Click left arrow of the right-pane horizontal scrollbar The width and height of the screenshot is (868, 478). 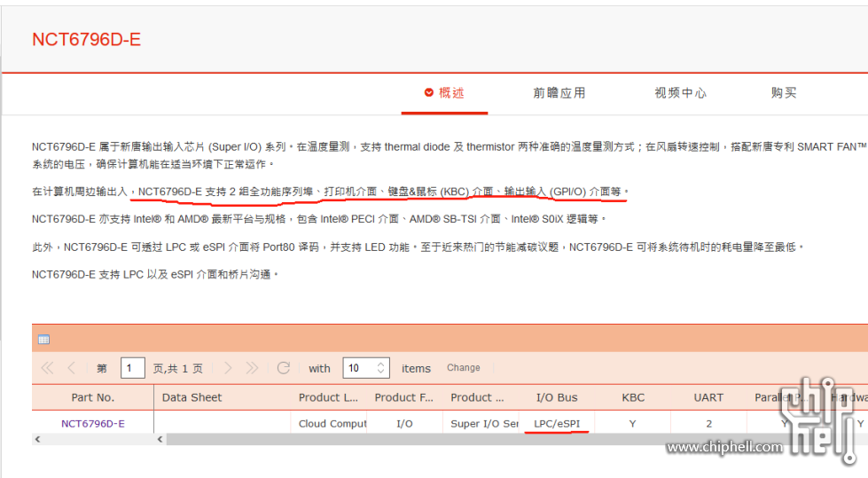[160, 439]
